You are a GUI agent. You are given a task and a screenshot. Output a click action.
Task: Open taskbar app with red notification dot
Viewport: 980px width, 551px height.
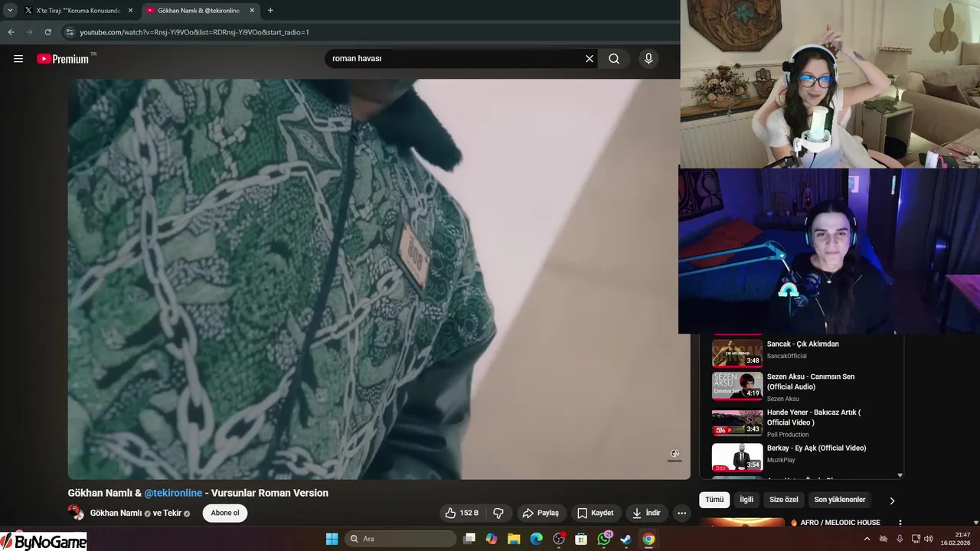tap(559, 539)
